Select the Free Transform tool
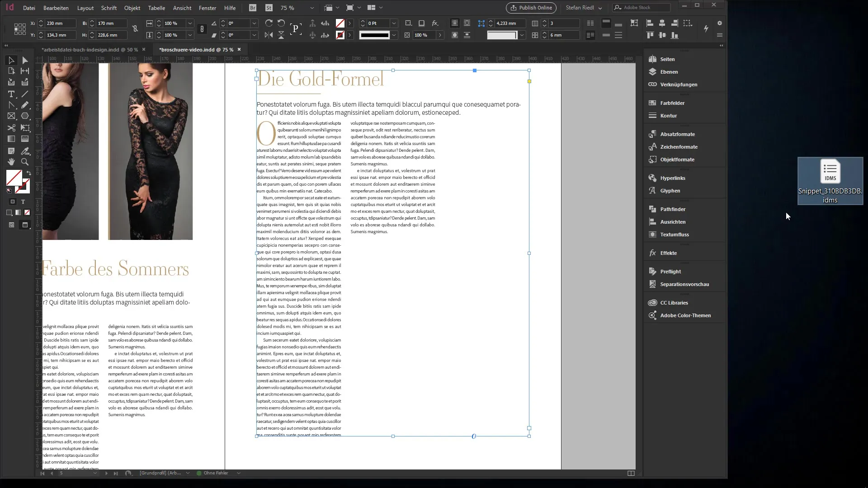This screenshot has width=868, height=488. (25, 128)
